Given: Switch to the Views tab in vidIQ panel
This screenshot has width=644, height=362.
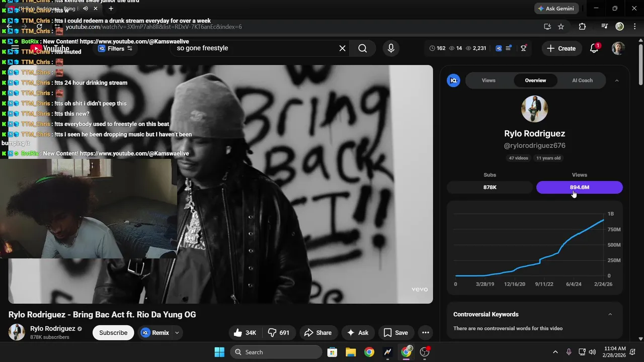Looking at the screenshot, I should [489, 80].
